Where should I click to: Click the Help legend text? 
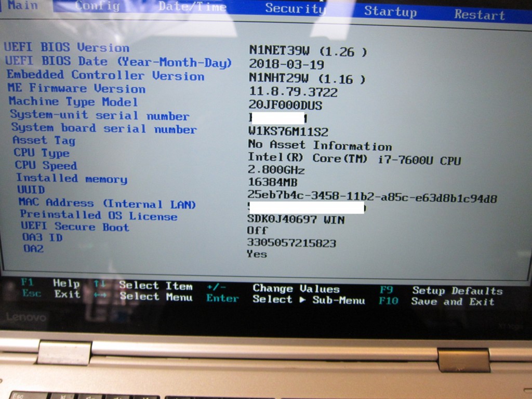[66, 283]
